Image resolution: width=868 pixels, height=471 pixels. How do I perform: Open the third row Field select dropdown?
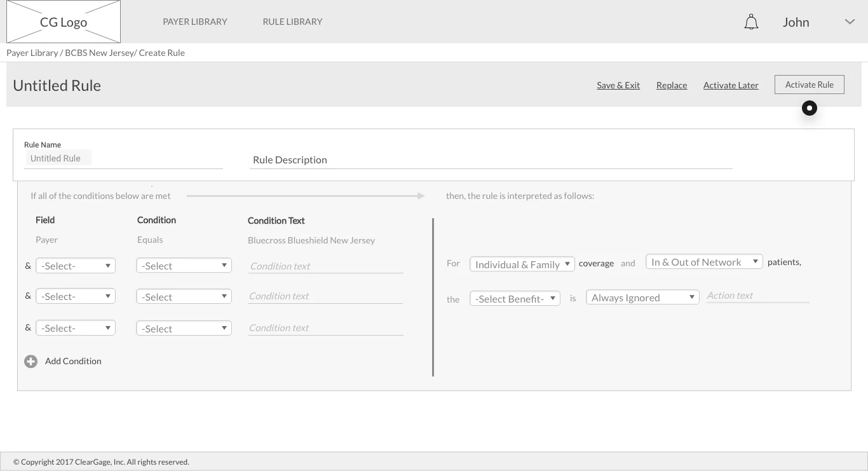click(x=76, y=328)
